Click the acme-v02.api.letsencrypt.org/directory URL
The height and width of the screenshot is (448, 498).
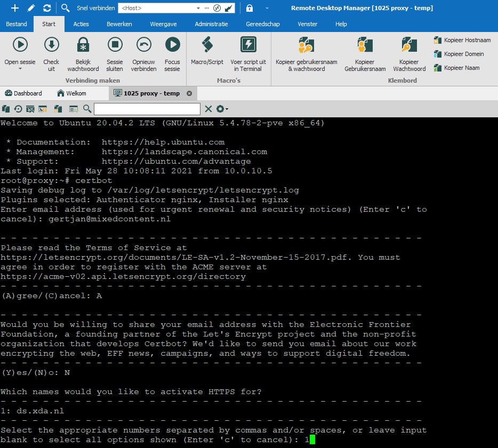(123, 276)
